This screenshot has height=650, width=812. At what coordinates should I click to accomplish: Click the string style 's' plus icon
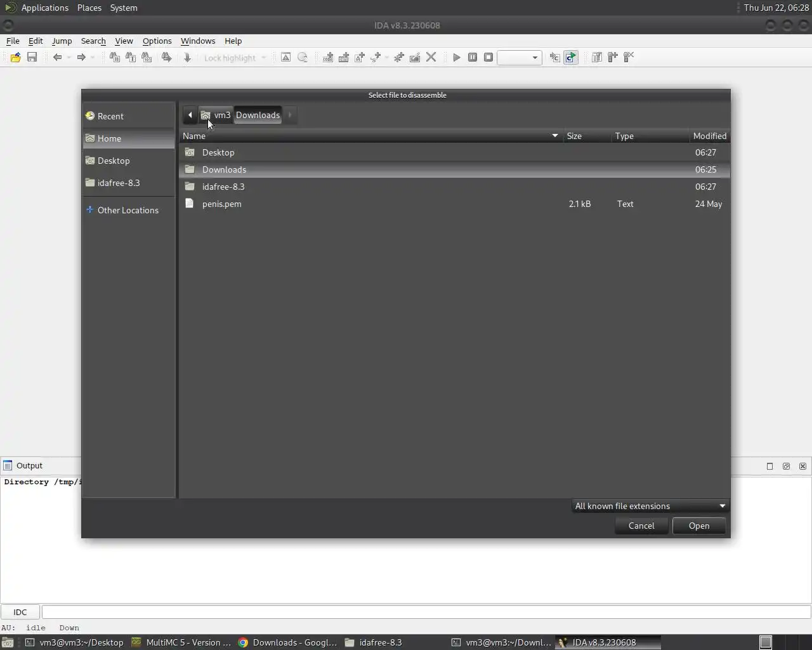(x=376, y=57)
